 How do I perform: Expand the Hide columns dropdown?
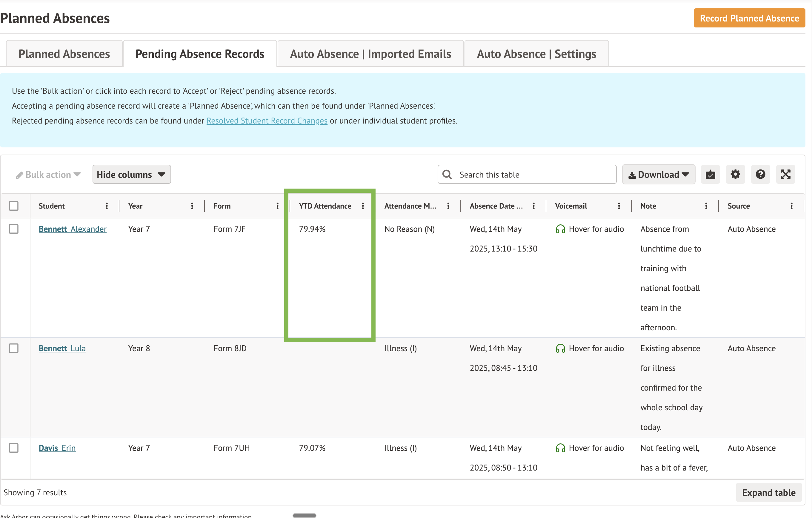click(x=132, y=175)
